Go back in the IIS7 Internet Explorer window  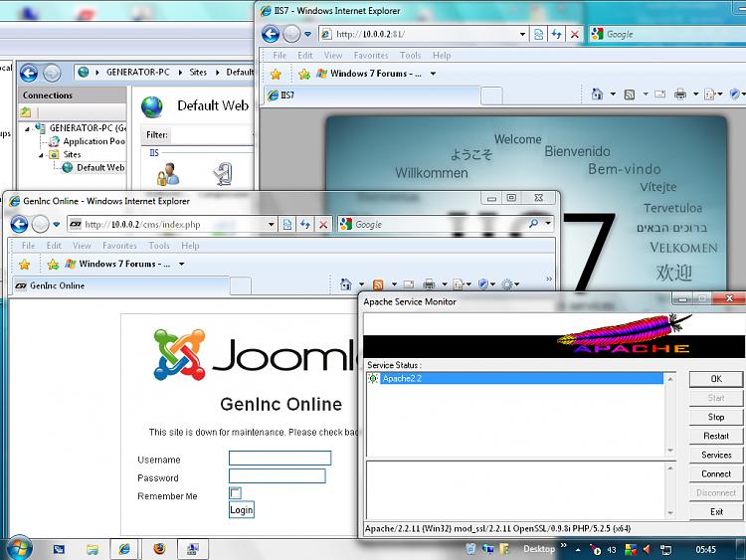271,34
